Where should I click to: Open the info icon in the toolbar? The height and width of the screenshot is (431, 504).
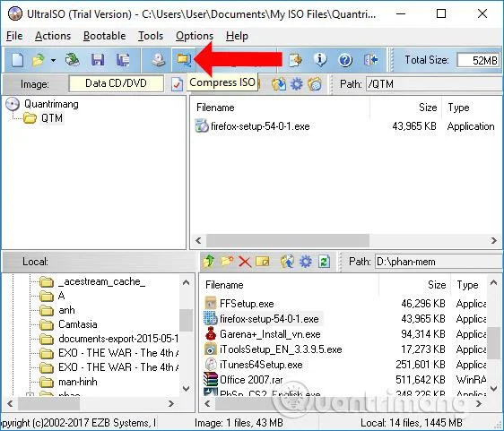(320, 60)
